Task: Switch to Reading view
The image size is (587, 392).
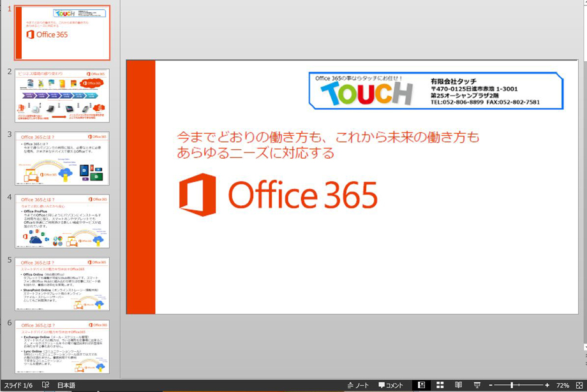Action: click(458, 386)
